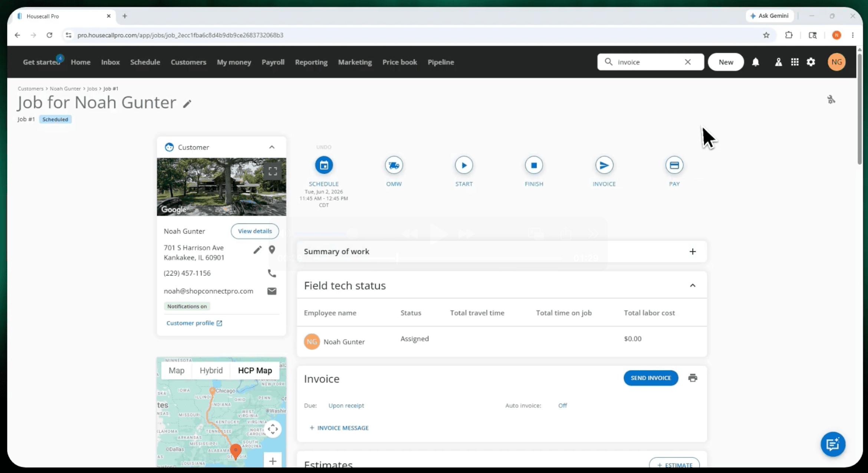Open the Customers nav item

click(188, 62)
